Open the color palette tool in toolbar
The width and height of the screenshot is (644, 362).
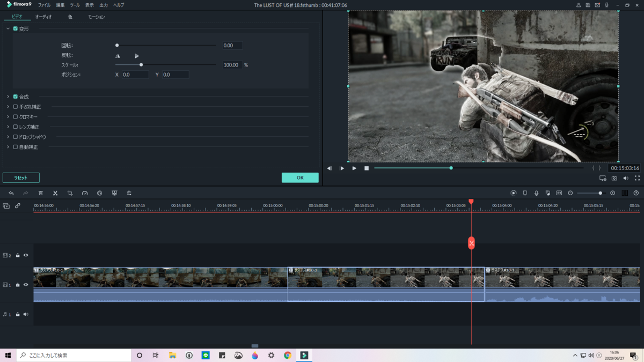(x=99, y=193)
